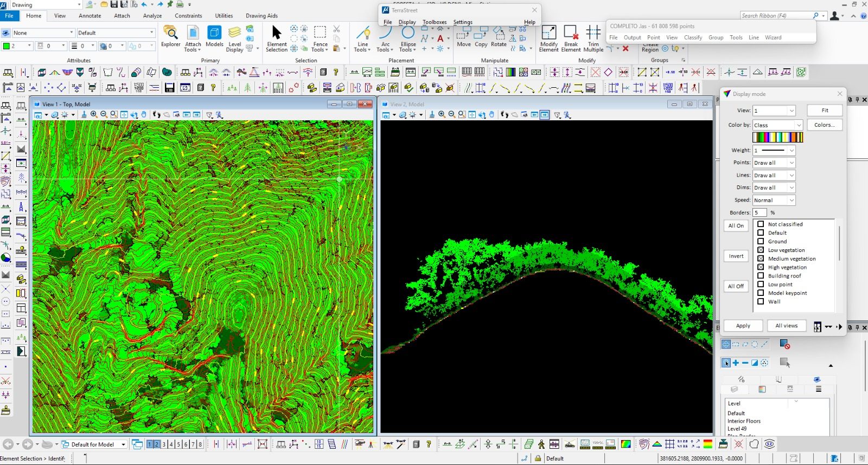
Task: Open the Explorer tool in ribbon
Action: (x=170, y=37)
